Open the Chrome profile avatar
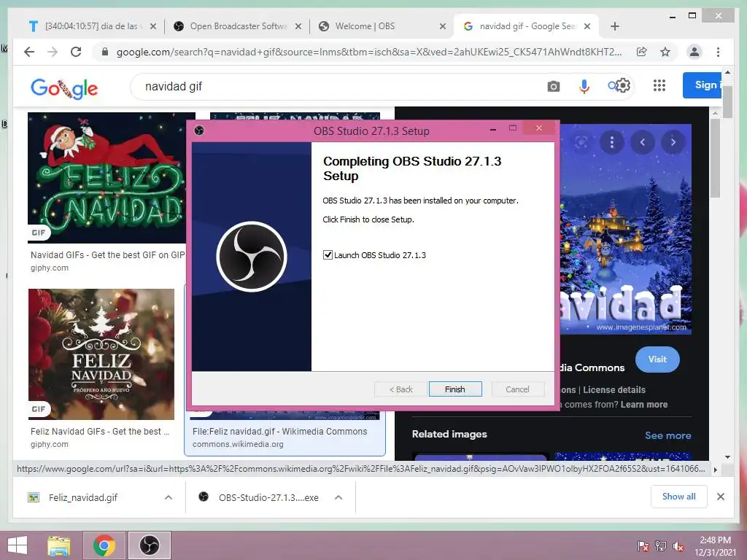The height and width of the screenshot is (560, 747). pyautogui.click(x=694, y=52)
